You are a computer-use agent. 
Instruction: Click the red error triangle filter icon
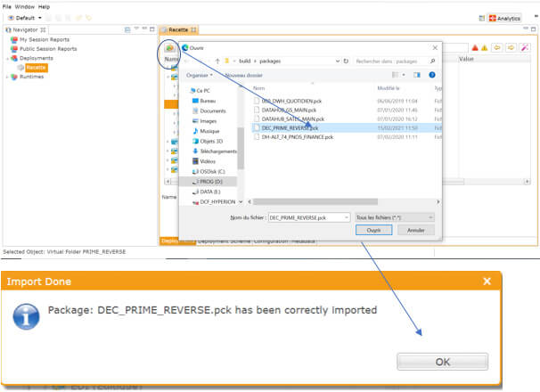pos(475,48)
